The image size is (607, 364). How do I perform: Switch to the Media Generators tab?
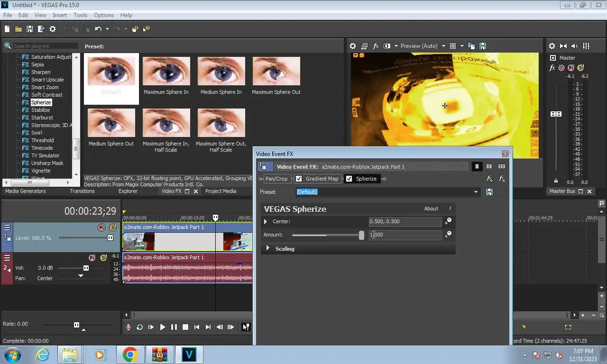point(26,191)
